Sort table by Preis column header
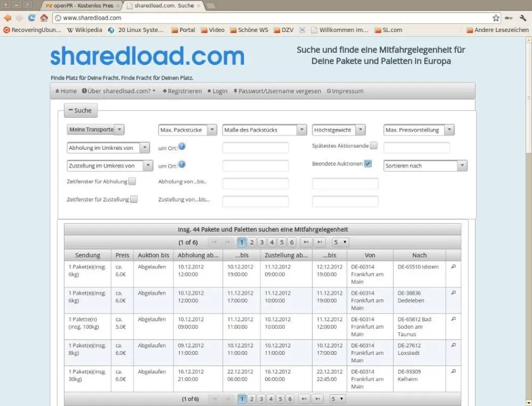Viewport: 532px width, 406px height. coord(122,255)
